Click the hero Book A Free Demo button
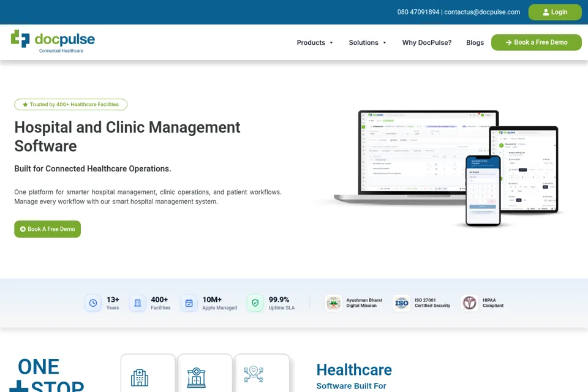 coord(48,229)
